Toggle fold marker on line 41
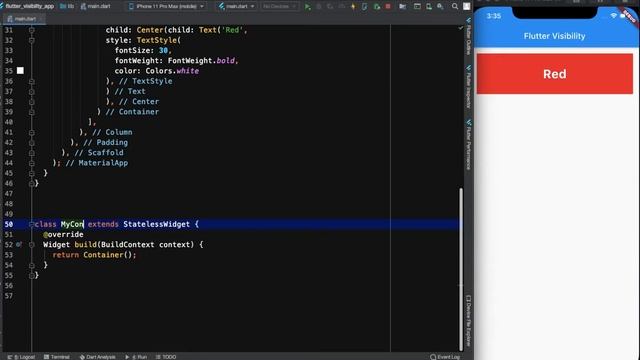640x360 pixels. (31, 132)
